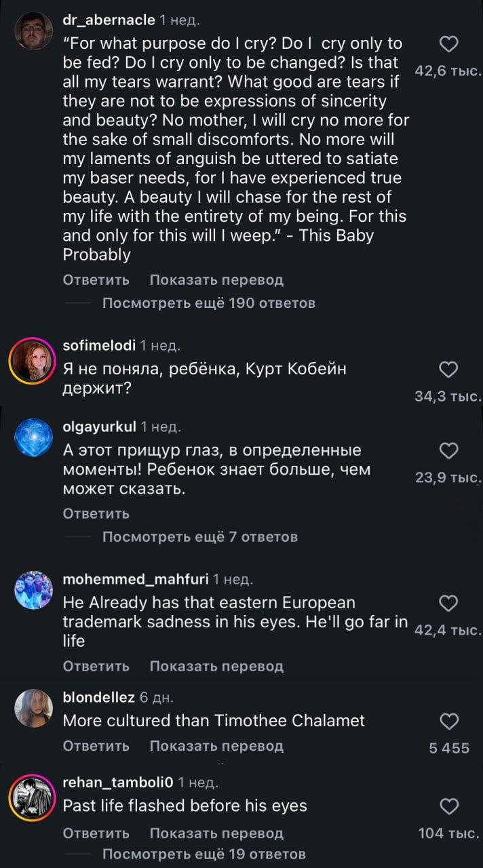Expand 190 more replies under dr_abernacle
Image resolution: width=483 pixels, height=868 pixels.
pyautogui.click(x=208, y=303)
